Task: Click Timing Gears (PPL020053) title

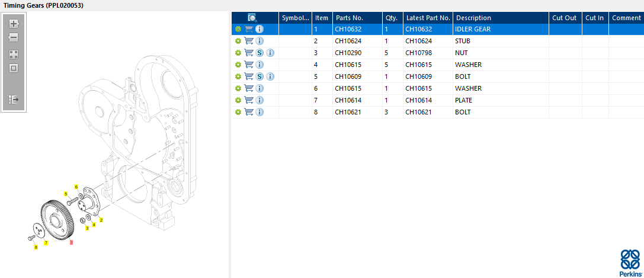Action: [x=43, y=5]
